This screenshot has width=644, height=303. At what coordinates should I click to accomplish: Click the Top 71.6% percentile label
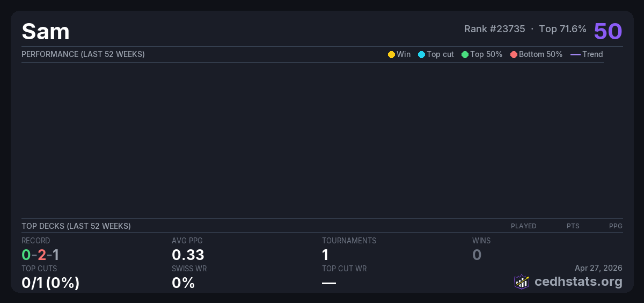(562, 29)
